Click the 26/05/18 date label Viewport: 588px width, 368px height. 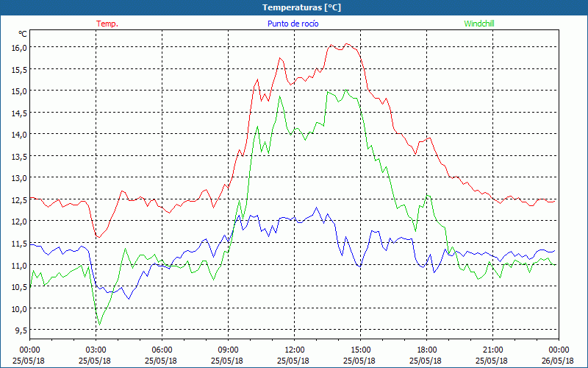point(558,361)
